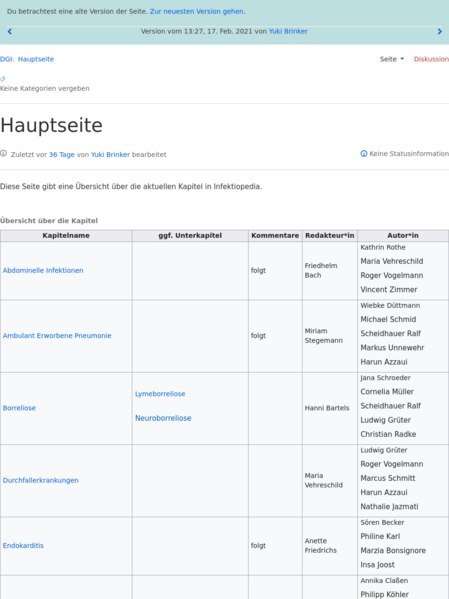Screen dimensions: 449x599
Task: Open the Zur neuesten Version gehen link
Action: (197, 11)
